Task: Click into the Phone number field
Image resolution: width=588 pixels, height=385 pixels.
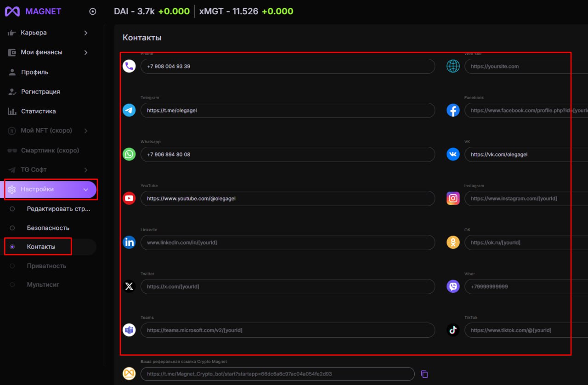Action: tap(287, 66)
